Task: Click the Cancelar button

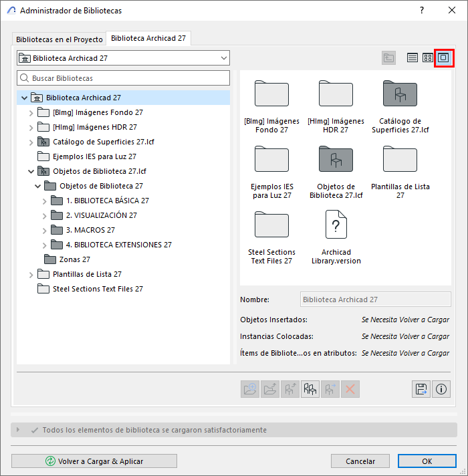Action: pyautogui.click(x=360, y=461)
